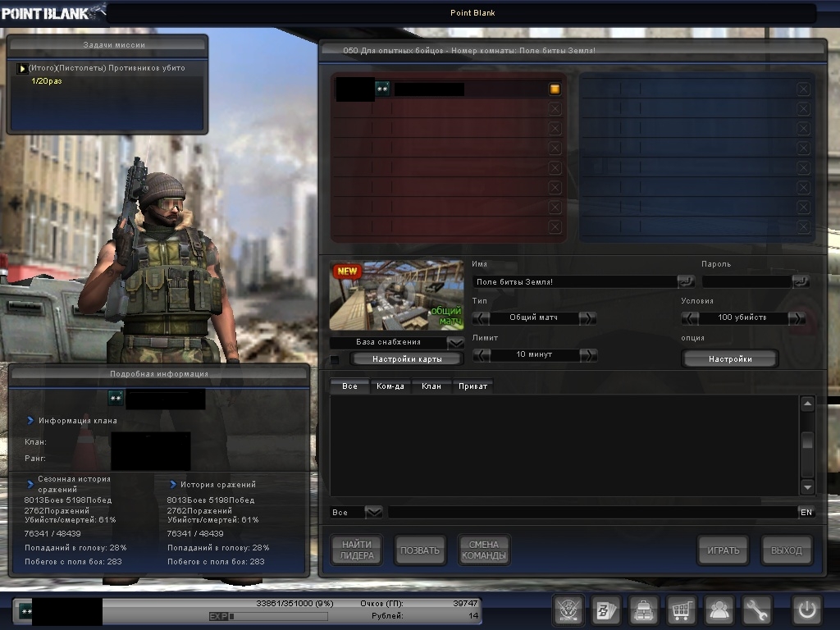
Task: Close the second red team slot
Action: click(555, 108)
